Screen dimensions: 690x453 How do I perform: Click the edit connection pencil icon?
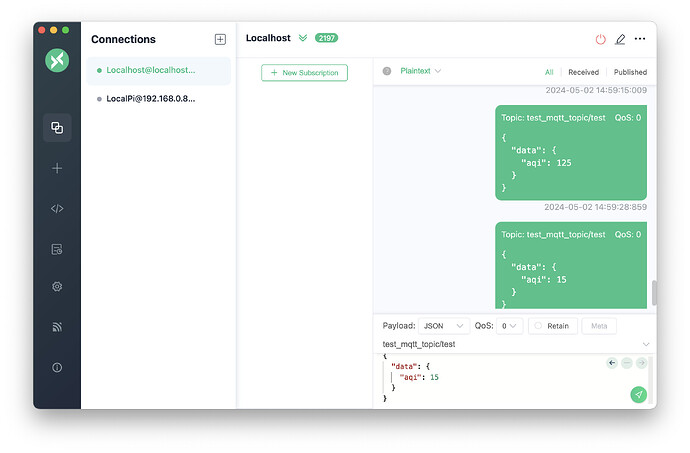(620, 39)
